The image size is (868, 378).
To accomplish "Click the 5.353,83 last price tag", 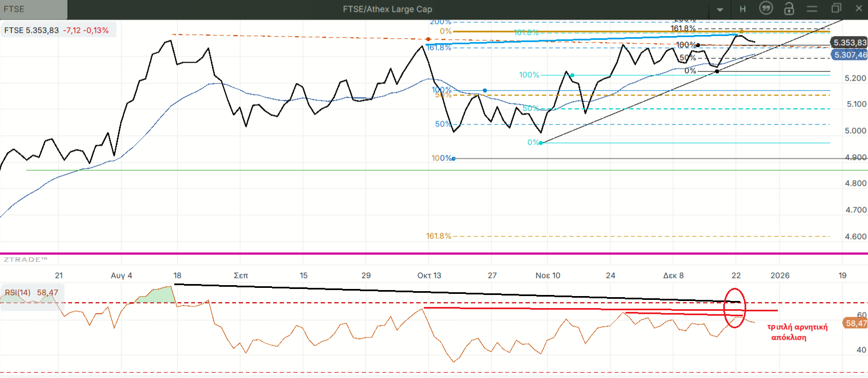I will [x=849, y=43].
